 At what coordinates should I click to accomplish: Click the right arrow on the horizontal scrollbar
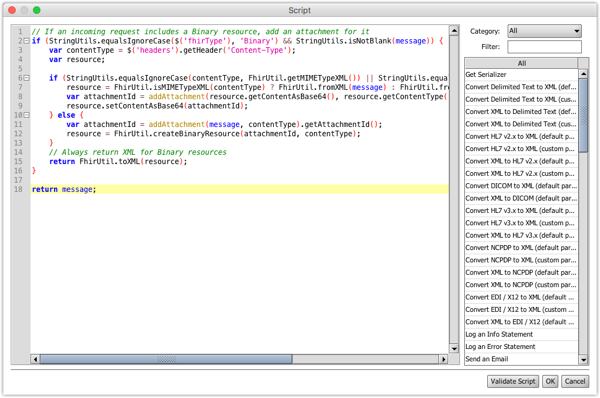pos(443,359)
